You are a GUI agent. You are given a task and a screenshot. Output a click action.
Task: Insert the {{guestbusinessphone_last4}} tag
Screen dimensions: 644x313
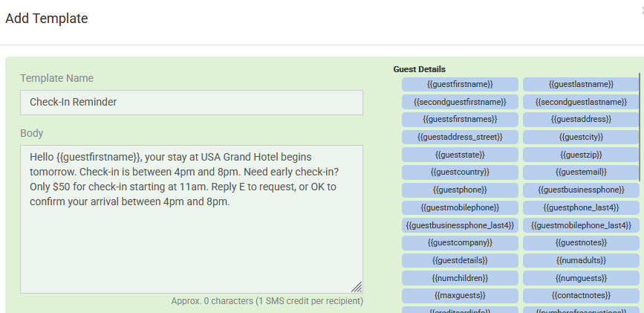(x=460, y=225)
